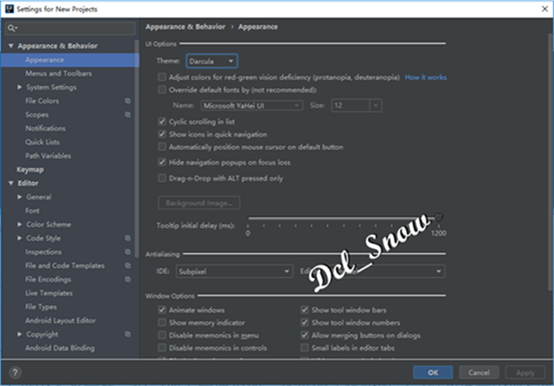The width and height of the screenshot is (554, 386).
Task: Click the Tooltip initial delay slider handle
Action: pyautogui.click(x=438, y=218)
